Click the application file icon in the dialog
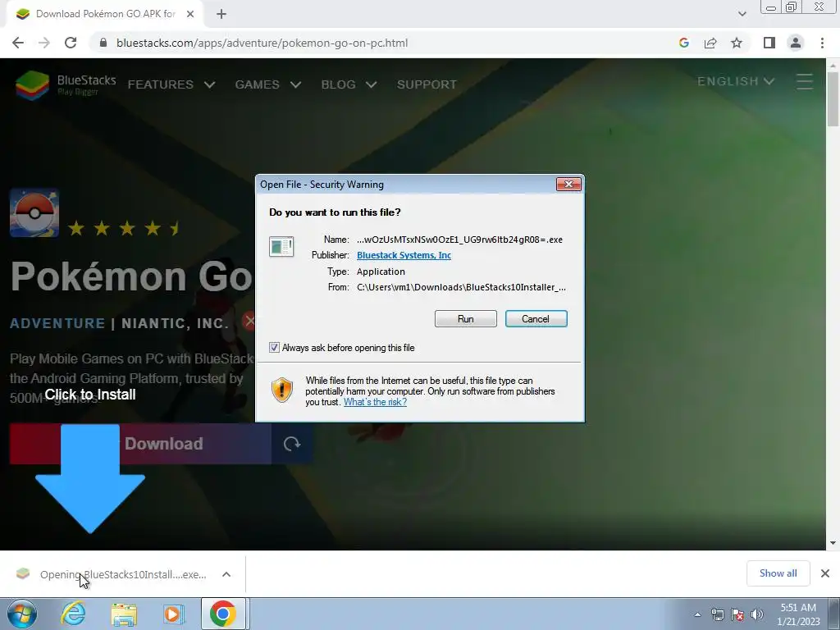 pyautogui.click(x=281, y=246)
